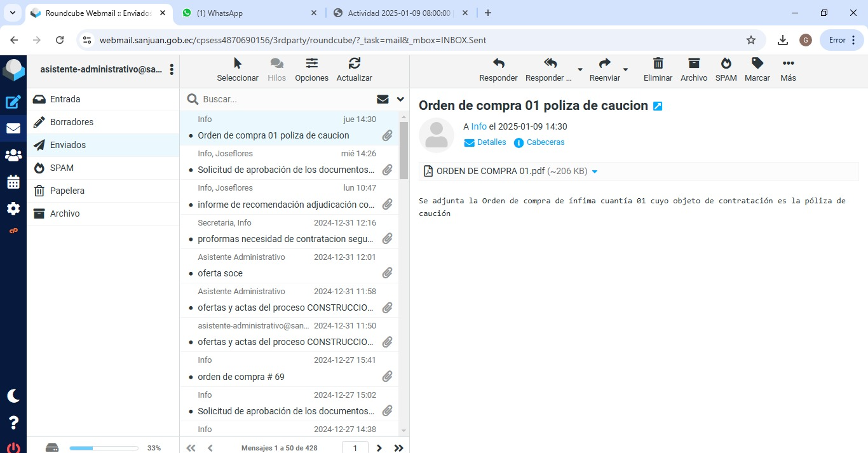Screen dimensions: 868x453
Task: Expand the Reenviar dropdown arrow
Action: click(x=625, y=69)
